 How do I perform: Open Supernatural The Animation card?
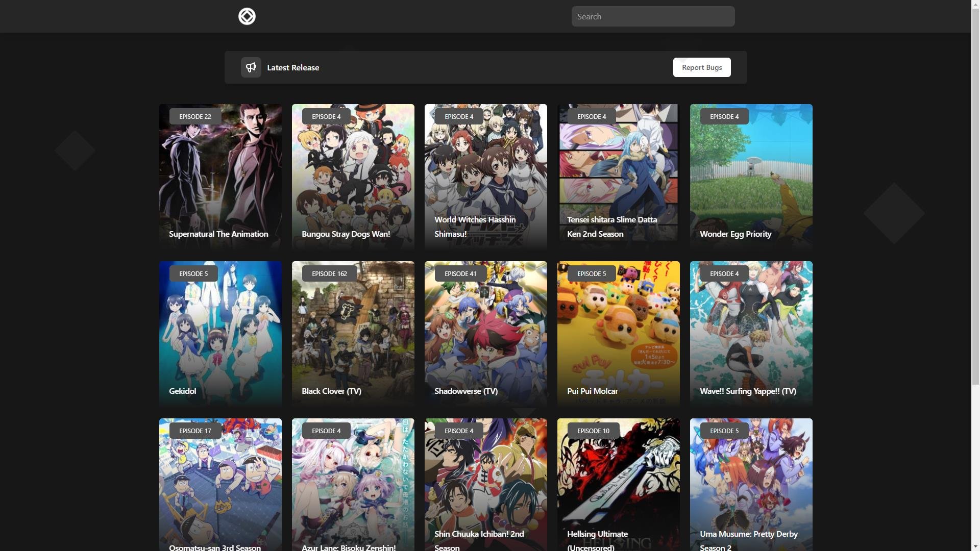coord(220,177)
